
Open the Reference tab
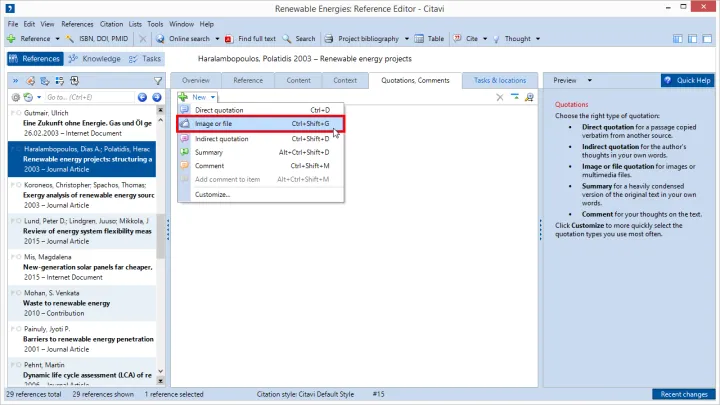coord(248,80)
